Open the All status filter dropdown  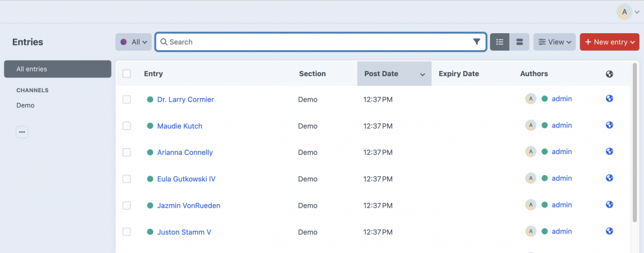[134, 42]
